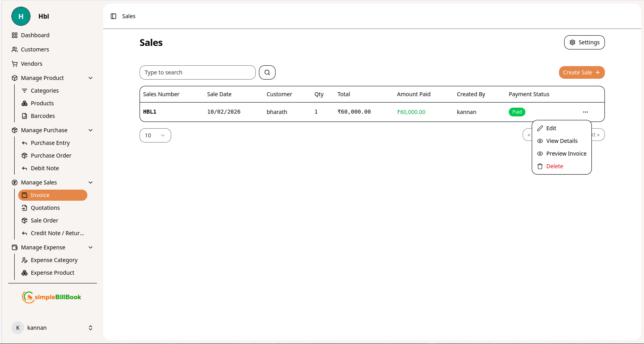This screenshot has height=344, width=644.
Task: Toggle the sidebar panel icon
Action: (113, 16)
